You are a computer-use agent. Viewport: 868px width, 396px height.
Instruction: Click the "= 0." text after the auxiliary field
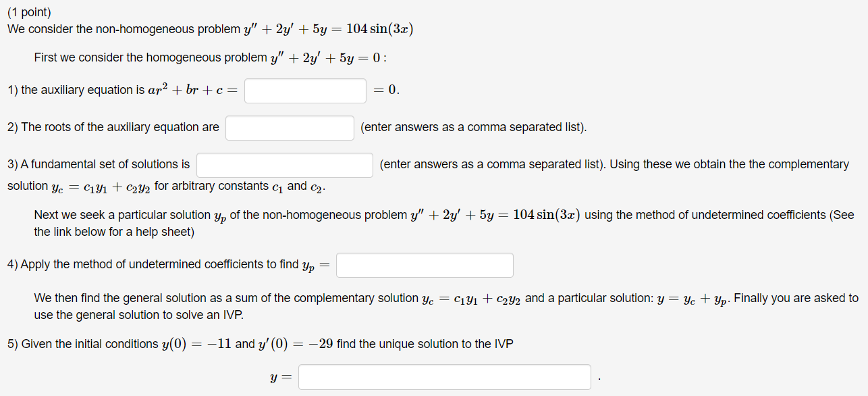(x=386, y=91)
